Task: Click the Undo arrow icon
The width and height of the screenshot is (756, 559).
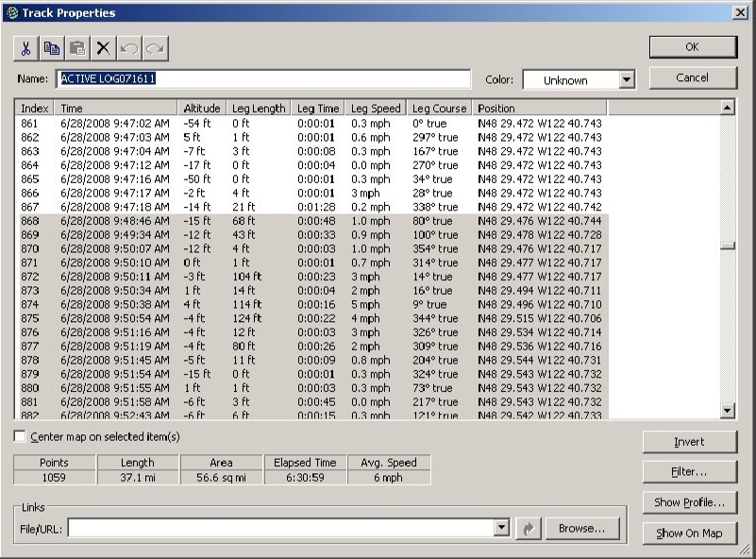Action: click(129, 48)
